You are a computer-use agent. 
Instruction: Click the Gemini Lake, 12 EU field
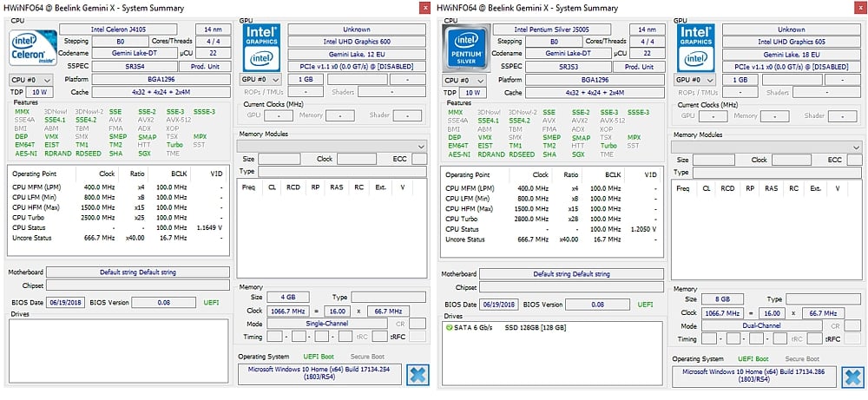coord(357,54)
